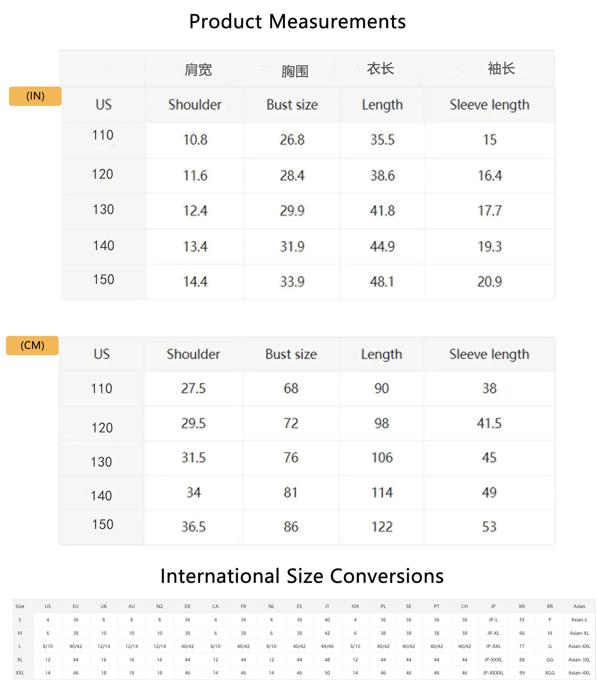Image resolution: width=597 pixels, height=700 pixels.
Task: Select length value 122 in CM table
Action: pos(382,527)
